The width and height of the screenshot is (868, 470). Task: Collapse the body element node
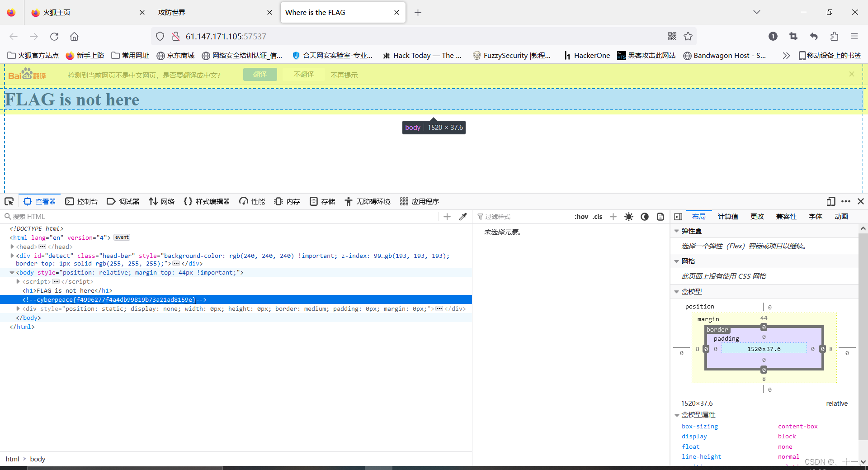(x=12, y=272)
